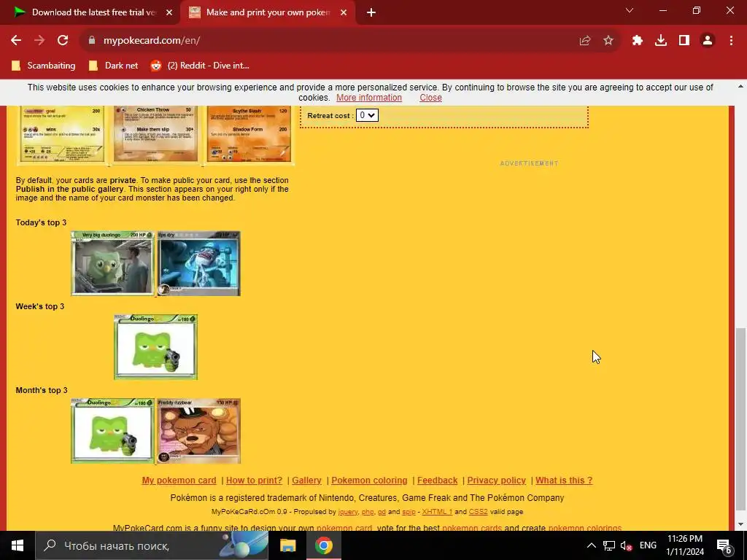
Task: Open the Scambaiting bookmarks folder
Action: tap(44, 66)
